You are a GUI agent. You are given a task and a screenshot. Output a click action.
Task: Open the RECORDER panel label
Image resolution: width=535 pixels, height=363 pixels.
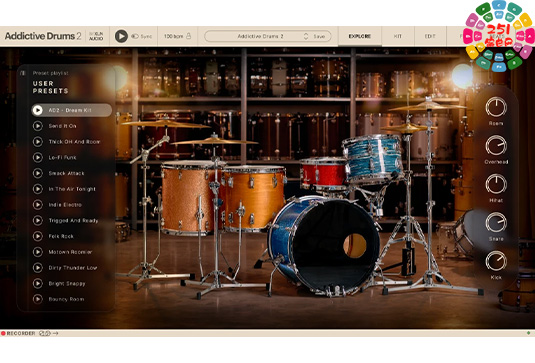21,333
